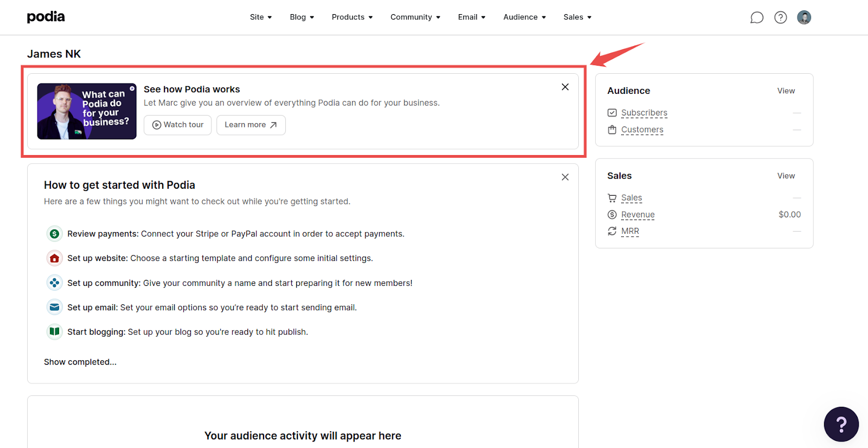Click Your audience activity will appear here text
Image resolution: width=868 pixels, height=448 pixels.
tap(303, 436)
